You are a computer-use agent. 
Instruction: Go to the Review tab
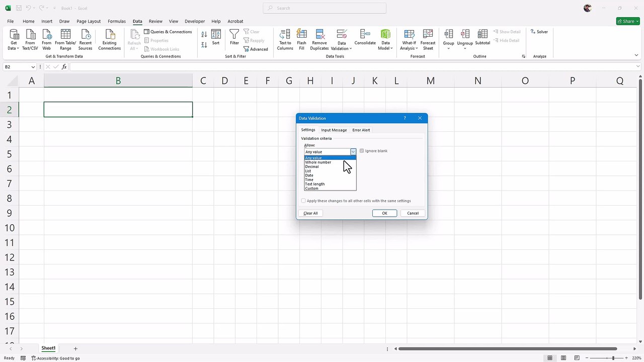[x=155, y=21]
